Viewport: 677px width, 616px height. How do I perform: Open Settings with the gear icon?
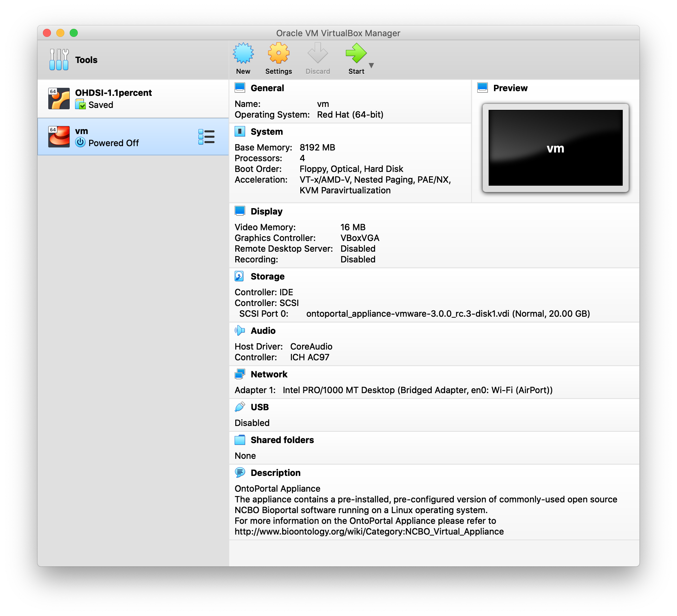click(x=279, y=54)
